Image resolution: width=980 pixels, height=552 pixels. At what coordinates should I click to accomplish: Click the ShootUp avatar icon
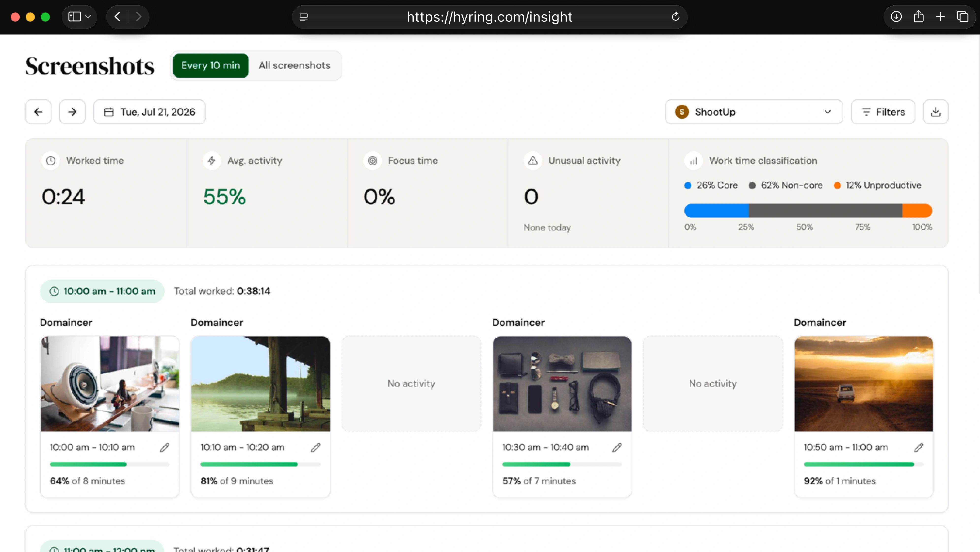tap(682, 112)
